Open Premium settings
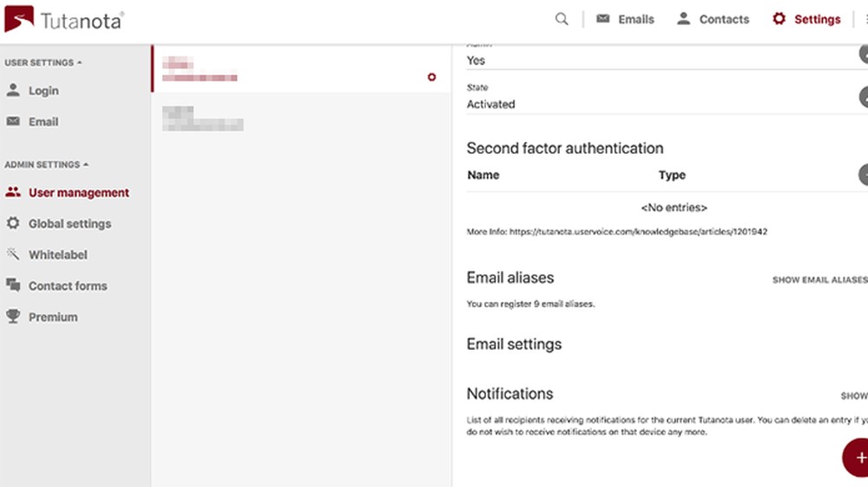The height and width of the screenshot is (487, 868). click(x=52, y=317)
